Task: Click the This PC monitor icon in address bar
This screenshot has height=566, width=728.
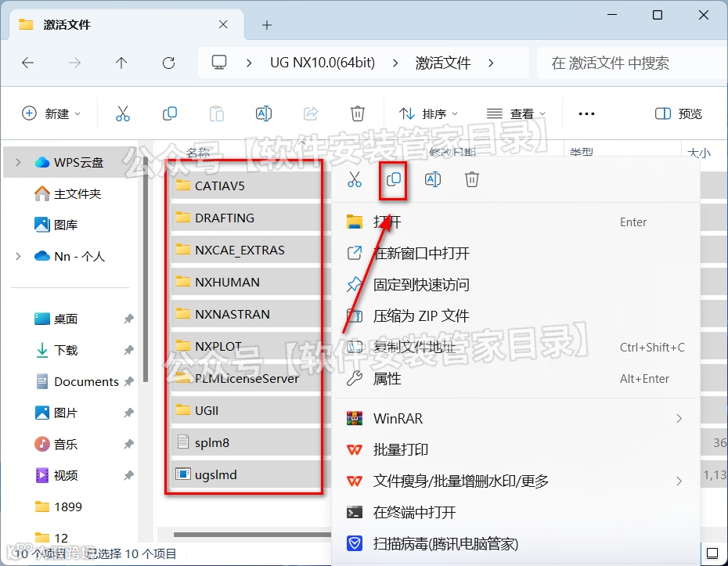Action: point(219,62)
